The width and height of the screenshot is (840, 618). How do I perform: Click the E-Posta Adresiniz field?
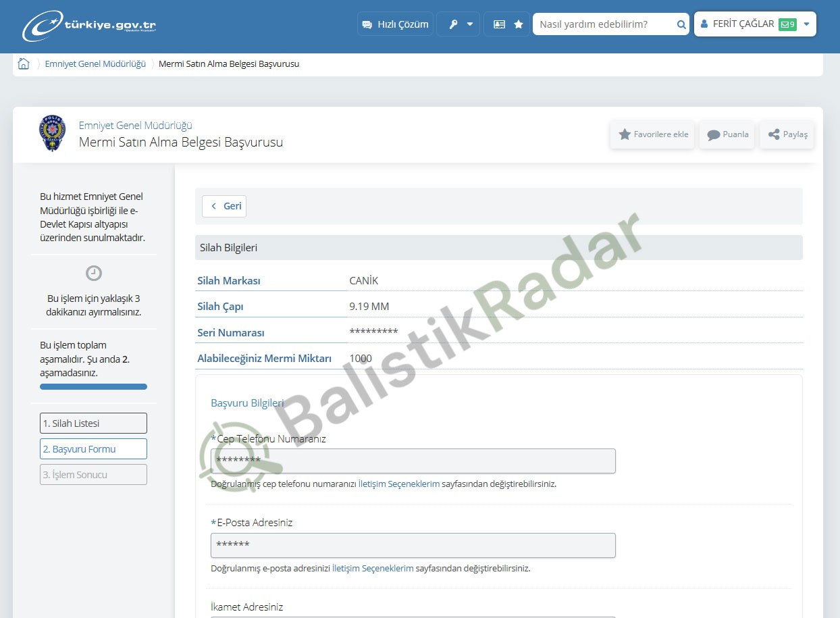413,545
